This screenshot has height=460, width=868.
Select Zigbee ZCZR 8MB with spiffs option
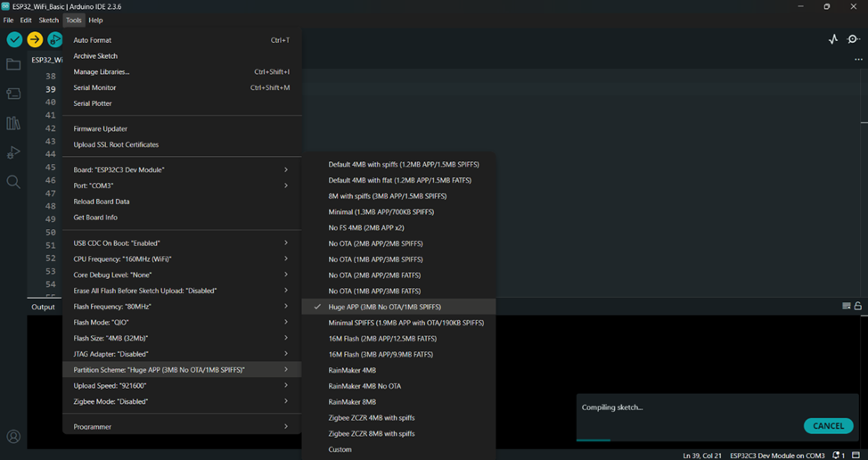398,433
